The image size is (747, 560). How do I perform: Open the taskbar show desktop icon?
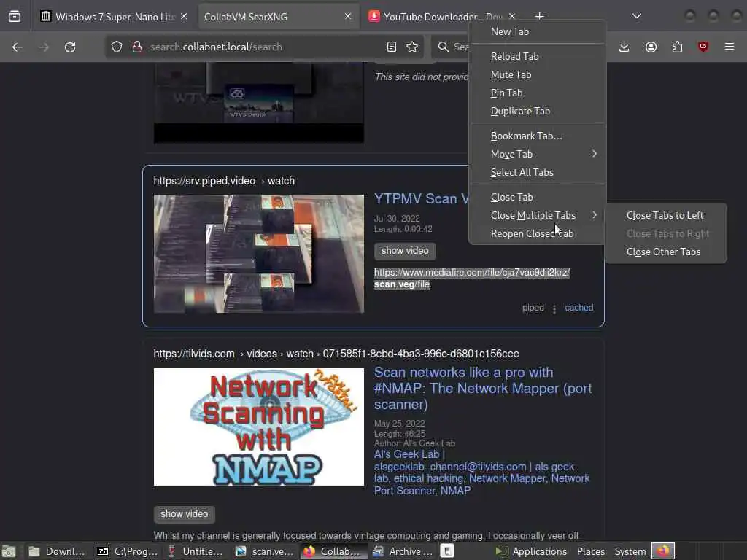(x=9, y=551)
